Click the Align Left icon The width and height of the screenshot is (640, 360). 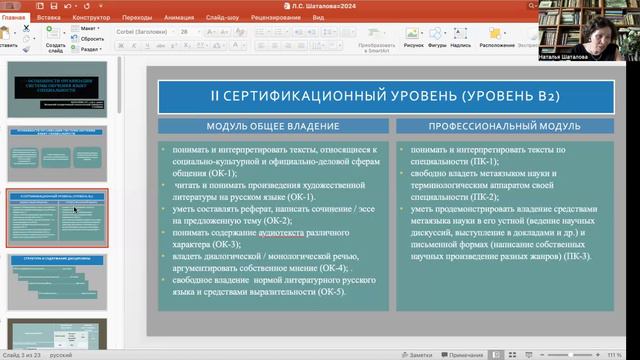coord(262,46)
